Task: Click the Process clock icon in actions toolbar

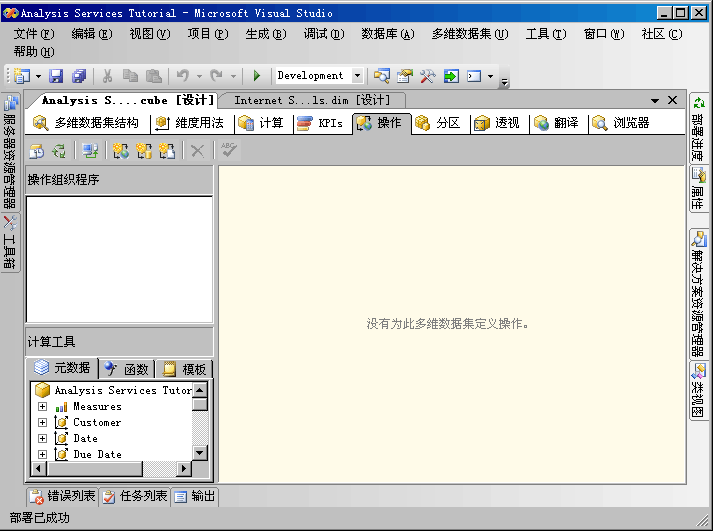Action: click(x=36, y=150)
